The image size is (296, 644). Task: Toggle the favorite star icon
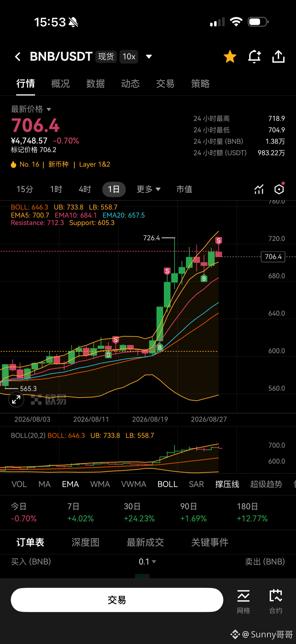point(230,57)
